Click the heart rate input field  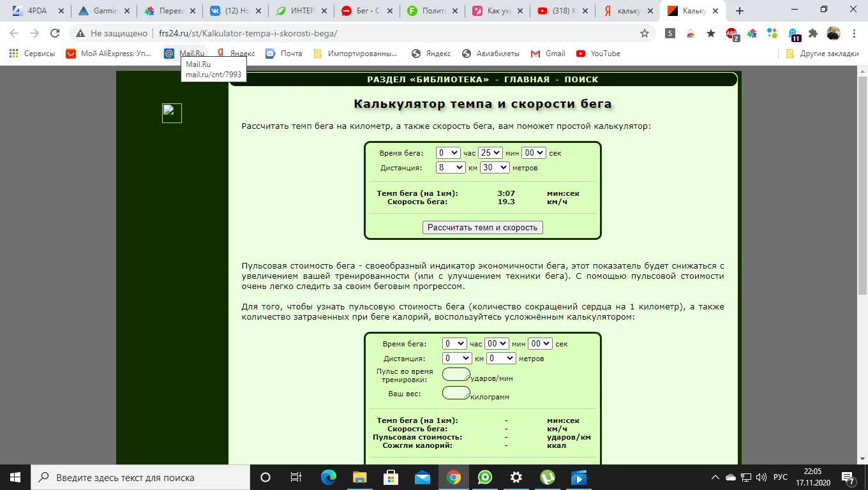(456, 375)
